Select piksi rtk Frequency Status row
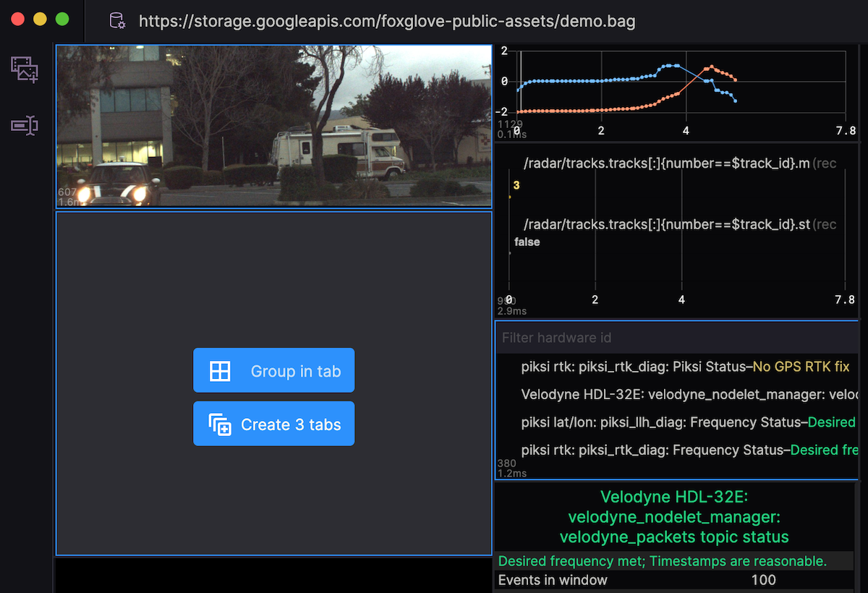The image size is (868, 593). (687, 450)
